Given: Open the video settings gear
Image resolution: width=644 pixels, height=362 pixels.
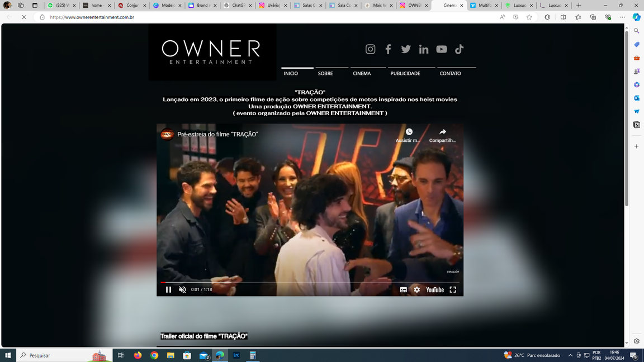Looking at the screenshot, I should (417, 290).
